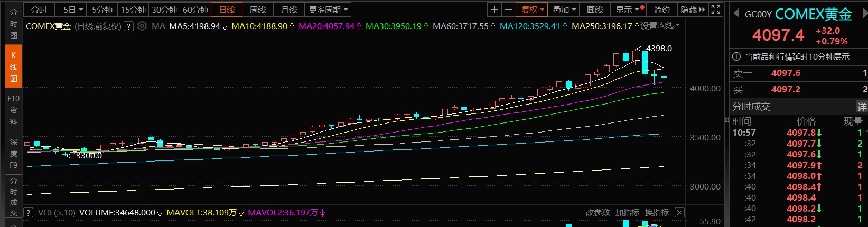
Task: Open 设置均线 dropdown
Action: (x=660, y=26)
